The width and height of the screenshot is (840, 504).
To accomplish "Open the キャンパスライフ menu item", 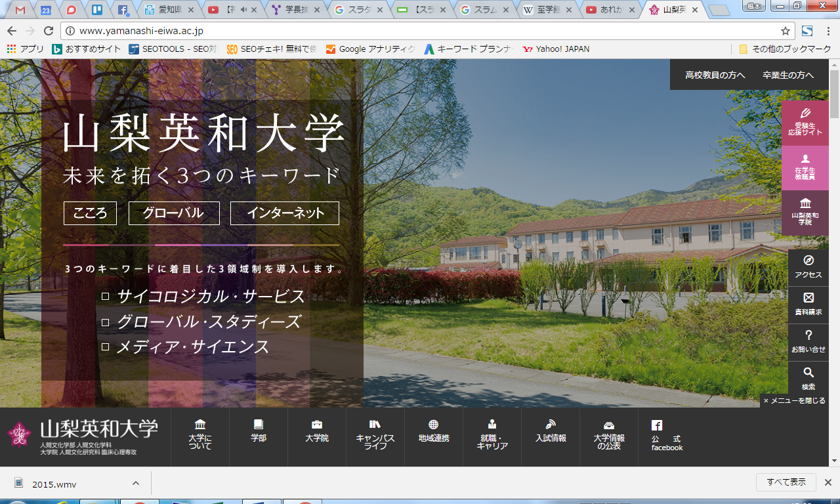I will coord(375,436).
